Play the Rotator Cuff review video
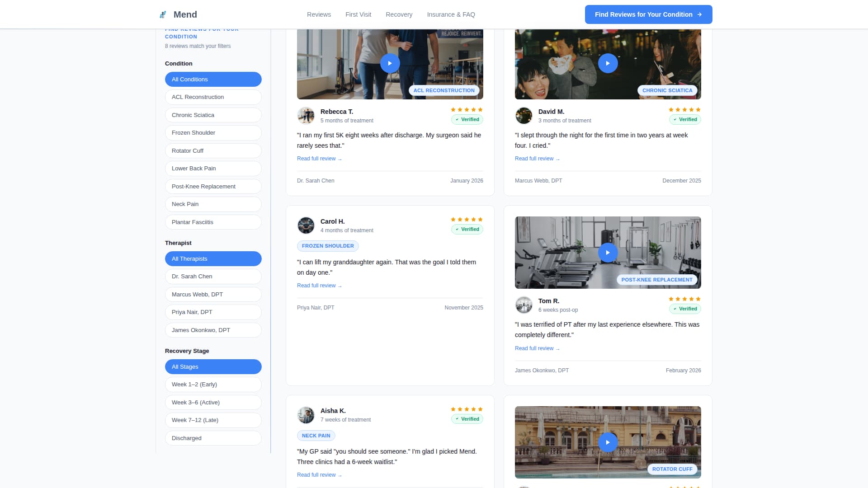The height and width of the screenshot is (488, 868). tap(608, 442)
